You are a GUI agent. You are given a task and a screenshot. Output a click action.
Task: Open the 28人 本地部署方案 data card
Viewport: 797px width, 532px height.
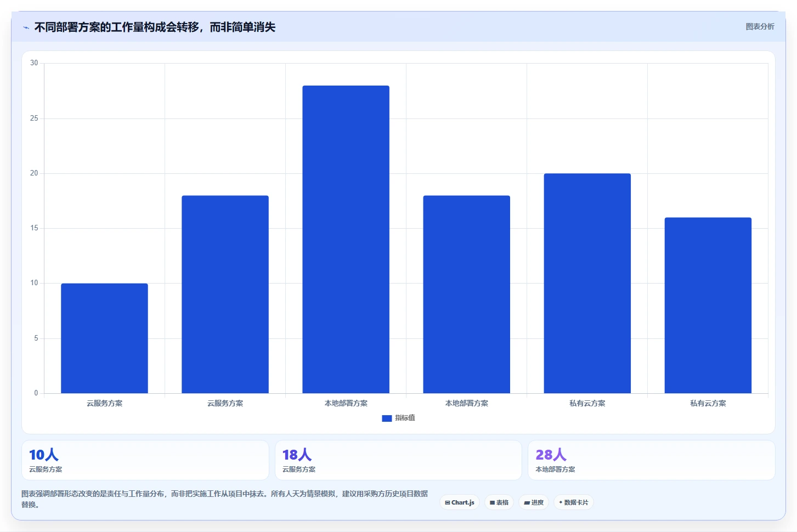point(652,460)
